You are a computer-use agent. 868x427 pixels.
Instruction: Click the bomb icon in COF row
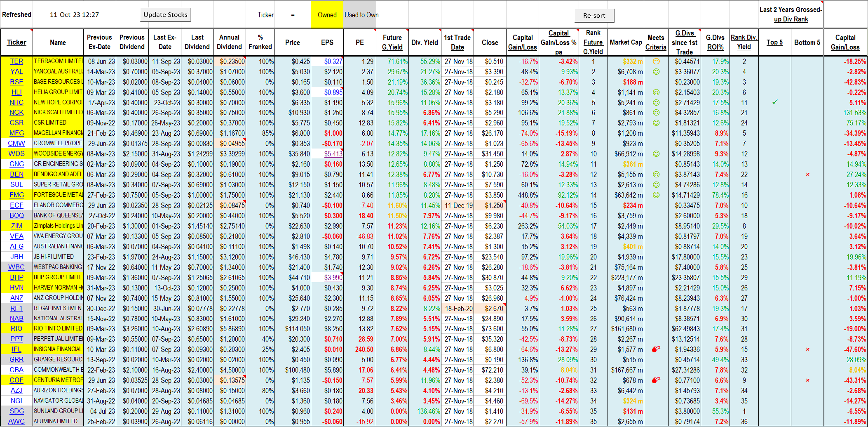(656, 380)
